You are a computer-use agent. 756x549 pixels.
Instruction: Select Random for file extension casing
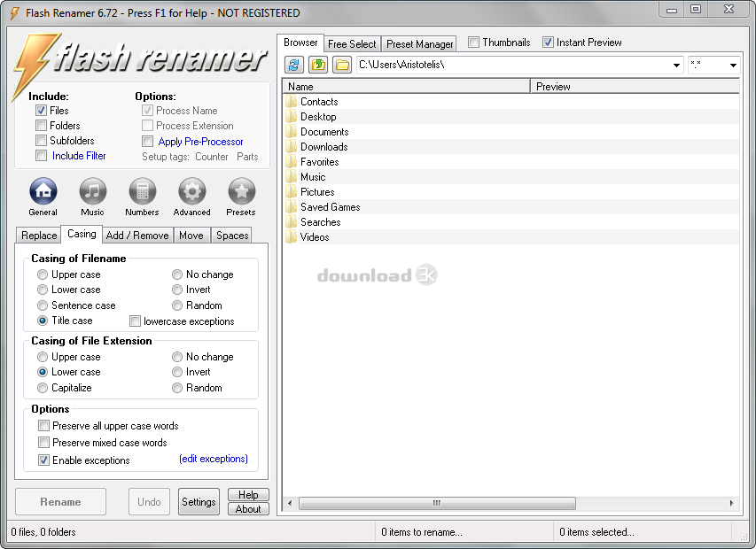(177, 388)
